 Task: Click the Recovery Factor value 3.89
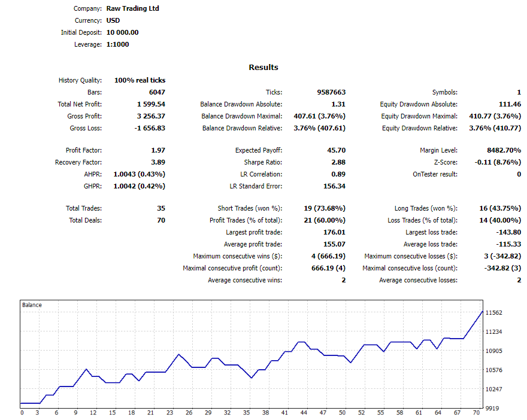pyautogui.click(x=158, y=162)
